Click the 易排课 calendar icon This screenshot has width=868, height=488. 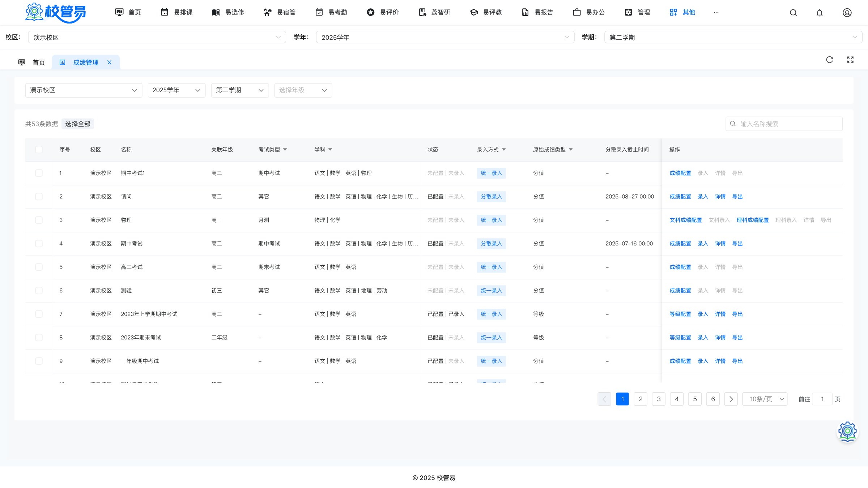point(165,12)
